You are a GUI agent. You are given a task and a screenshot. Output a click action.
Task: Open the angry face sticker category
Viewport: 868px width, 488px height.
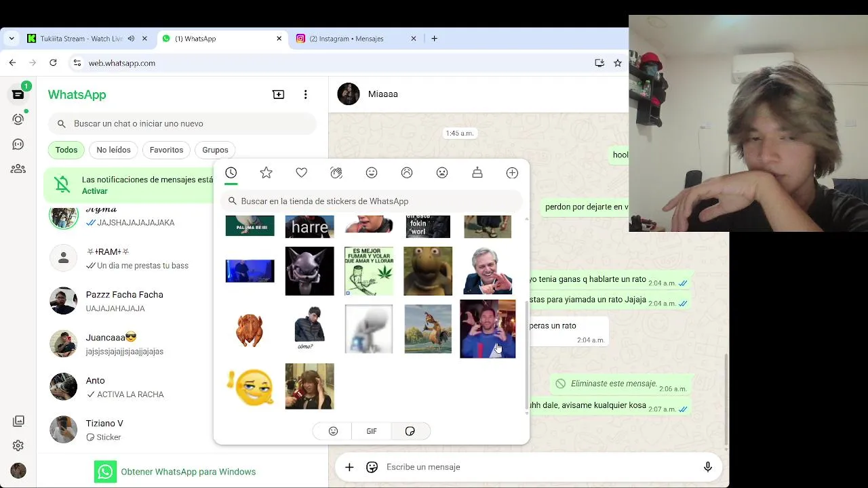point(442,173)
